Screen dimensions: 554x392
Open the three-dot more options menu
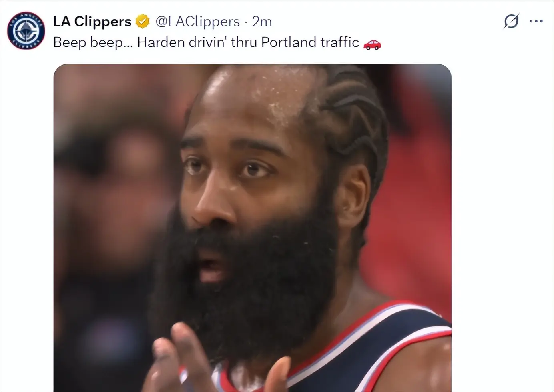coord(536,21)
